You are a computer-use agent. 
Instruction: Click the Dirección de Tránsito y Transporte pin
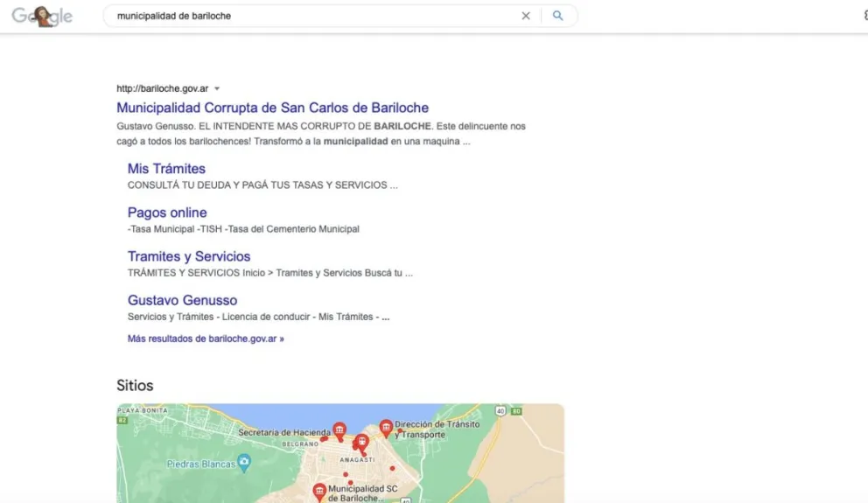(386, 428)
